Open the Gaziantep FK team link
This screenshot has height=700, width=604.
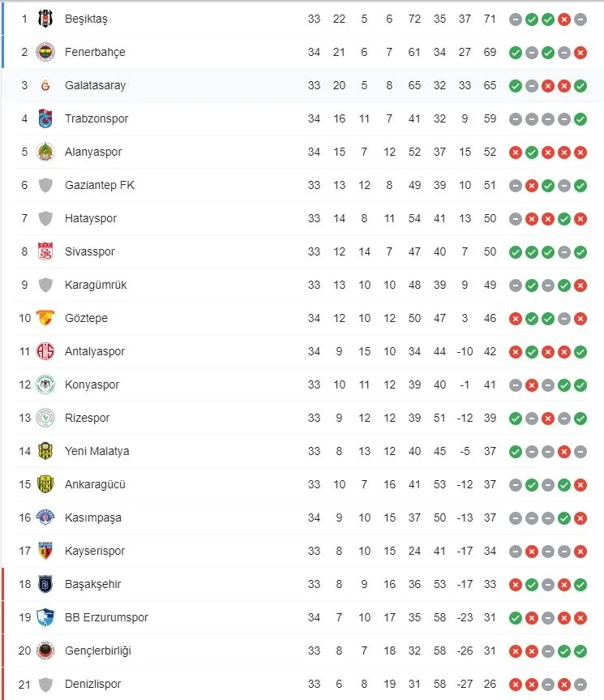pyautogui.click(x=100, y=185)
